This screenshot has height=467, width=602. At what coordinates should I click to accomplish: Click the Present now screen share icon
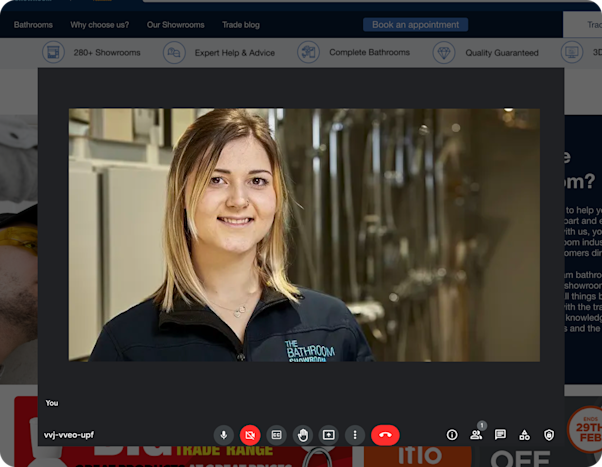coord(329,435)
